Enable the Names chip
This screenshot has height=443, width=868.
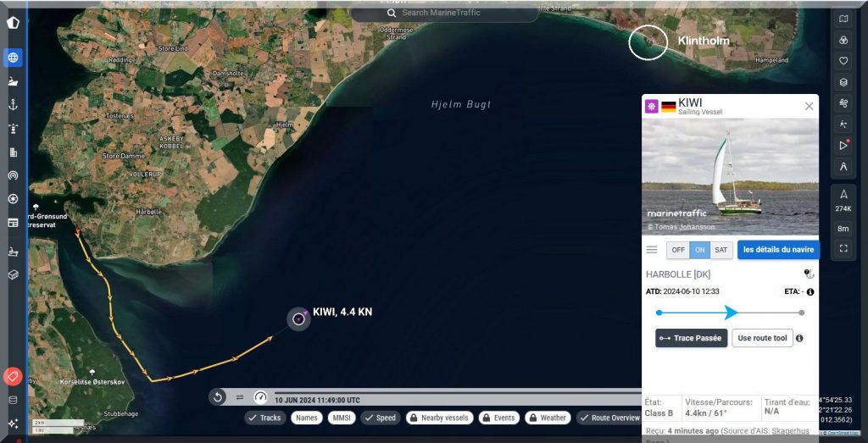pos(307,418)
